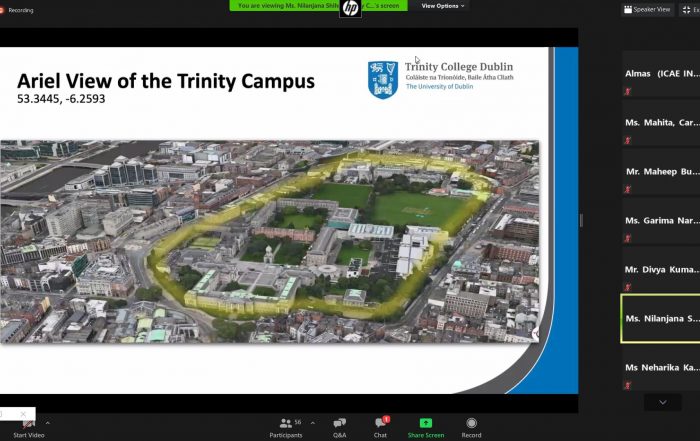The image size is (700, 441).
Task: Click 'The University of Dublin' text
Action: [439, 87]
